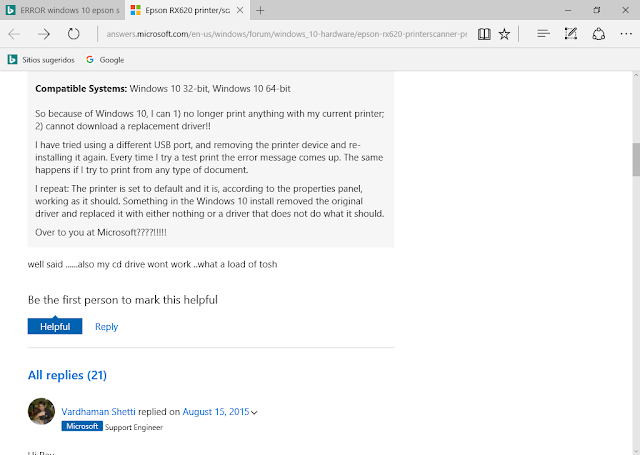The width and height of the screenshot is (640, 455).
Task: Open the Share icon in toolbar
Action: click(x=598, y=34)
